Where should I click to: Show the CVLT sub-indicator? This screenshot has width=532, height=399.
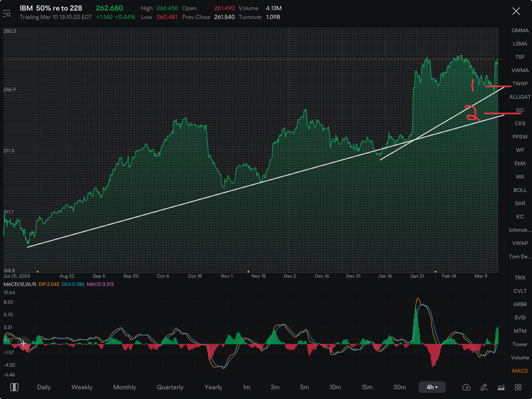(x=520, y=291)
